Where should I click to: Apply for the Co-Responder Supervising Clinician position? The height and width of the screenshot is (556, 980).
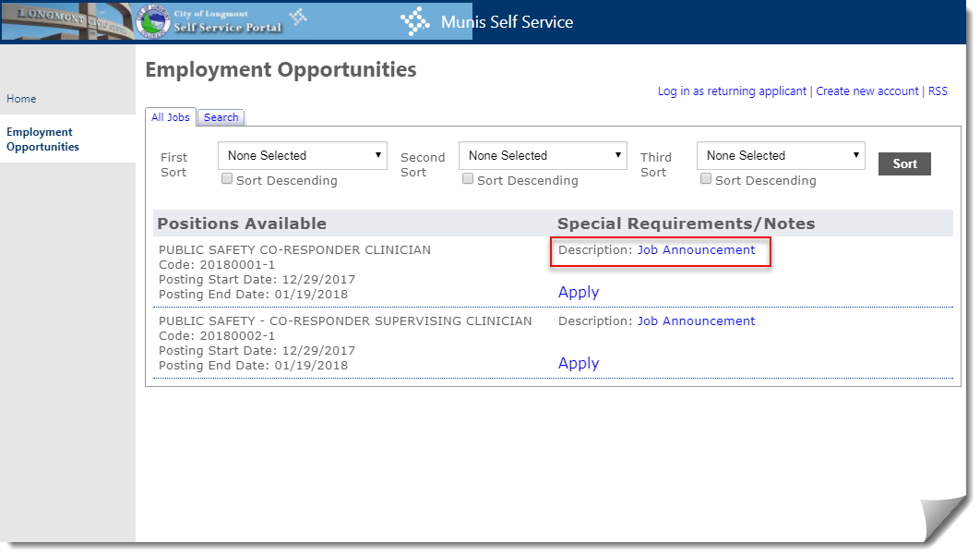tap(579, 363)
